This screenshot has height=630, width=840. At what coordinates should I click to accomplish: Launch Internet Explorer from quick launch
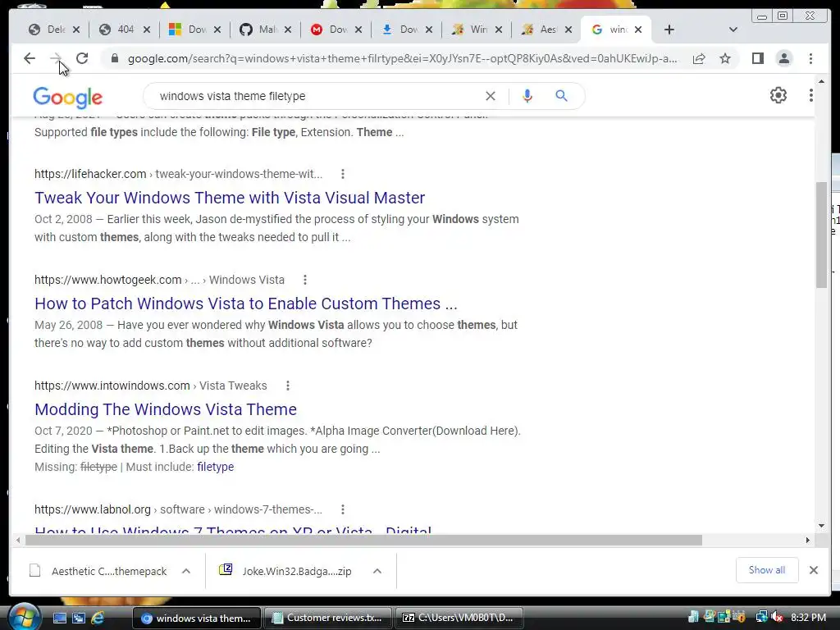pos(98,619)
